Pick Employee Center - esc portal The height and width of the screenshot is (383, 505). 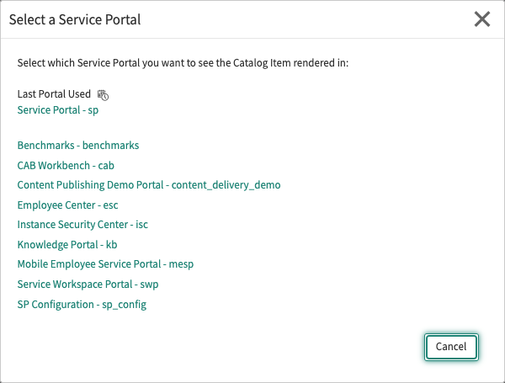click(68, 205)
